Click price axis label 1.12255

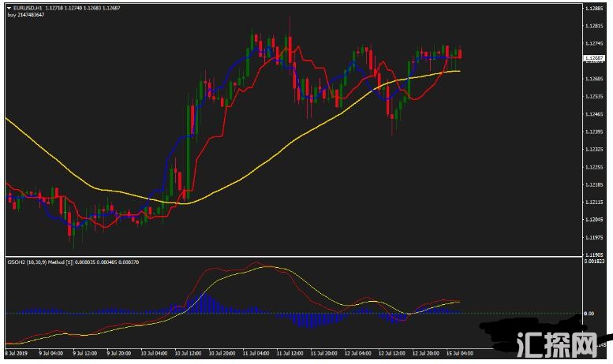click(x=594, y=167)
